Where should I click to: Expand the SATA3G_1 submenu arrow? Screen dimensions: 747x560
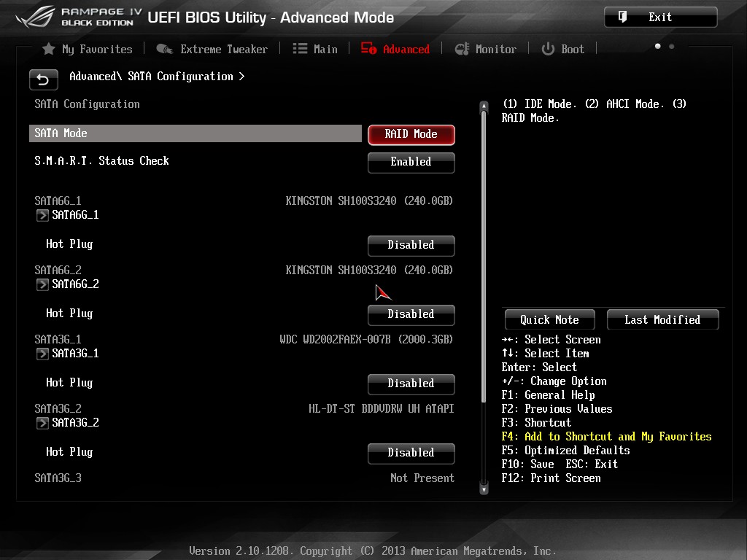tap(42, 354)
